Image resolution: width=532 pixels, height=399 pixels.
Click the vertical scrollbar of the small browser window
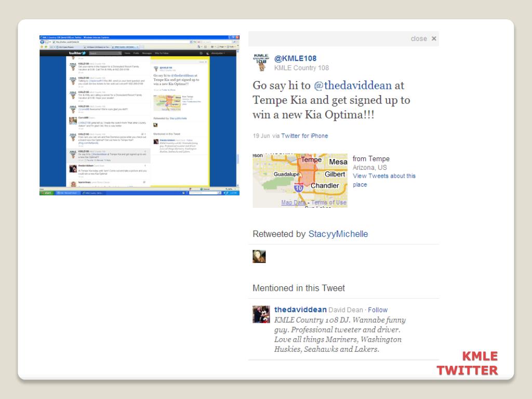point(237,119)
